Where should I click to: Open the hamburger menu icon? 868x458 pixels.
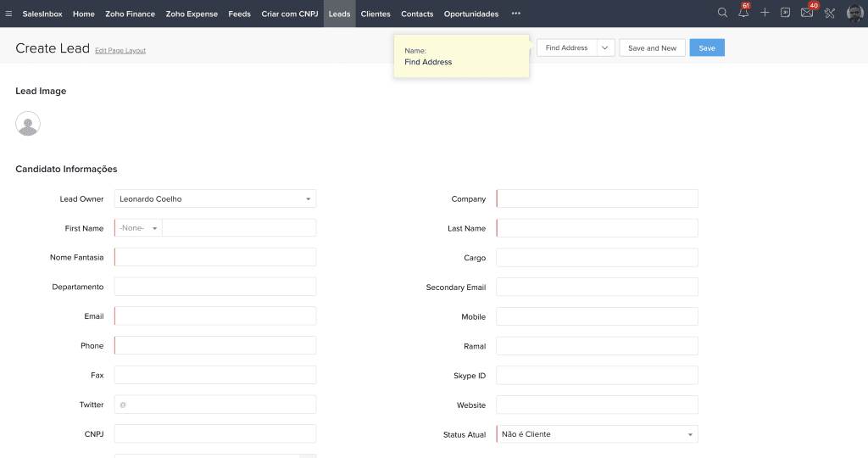[x=8, y=14]
